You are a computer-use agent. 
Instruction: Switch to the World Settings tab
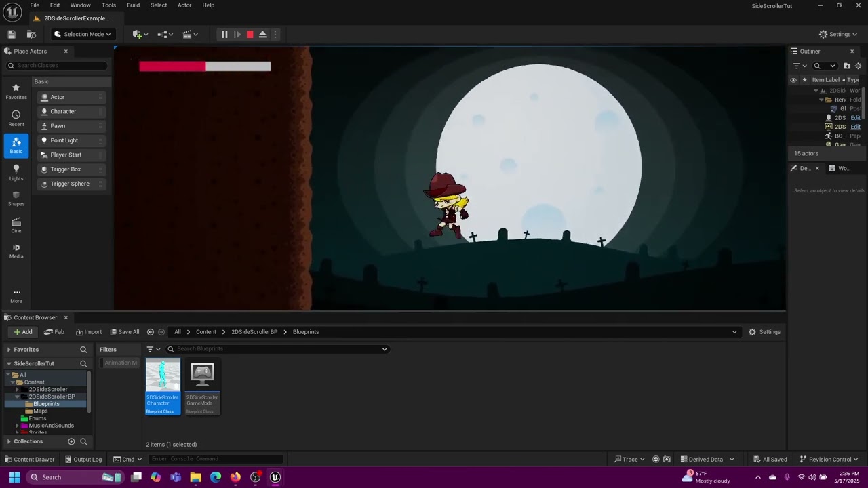[841, 169]
